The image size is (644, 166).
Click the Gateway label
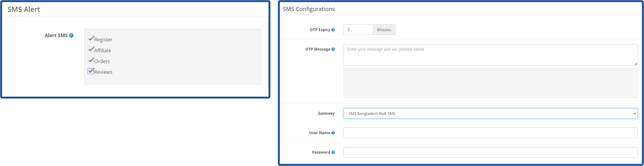(x=326, y=113)
